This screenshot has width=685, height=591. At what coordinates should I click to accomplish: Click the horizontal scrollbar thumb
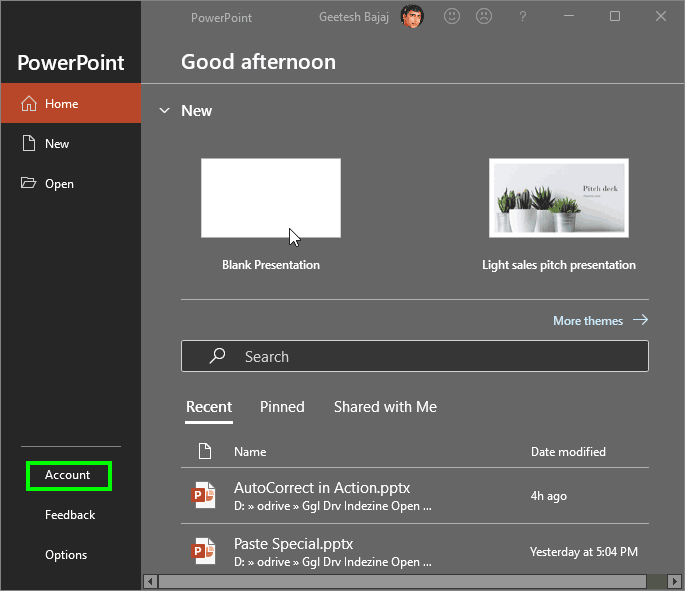(x=402, y=582)
